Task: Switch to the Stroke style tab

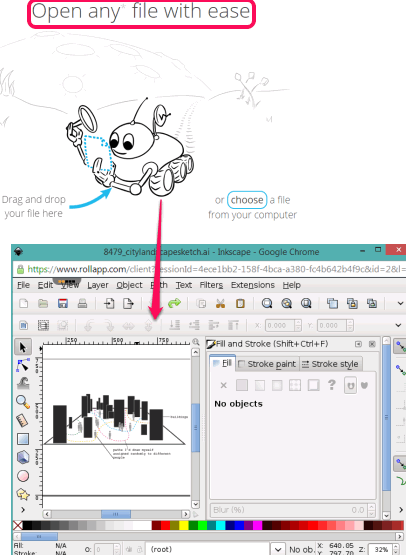Action: [331, 364]
